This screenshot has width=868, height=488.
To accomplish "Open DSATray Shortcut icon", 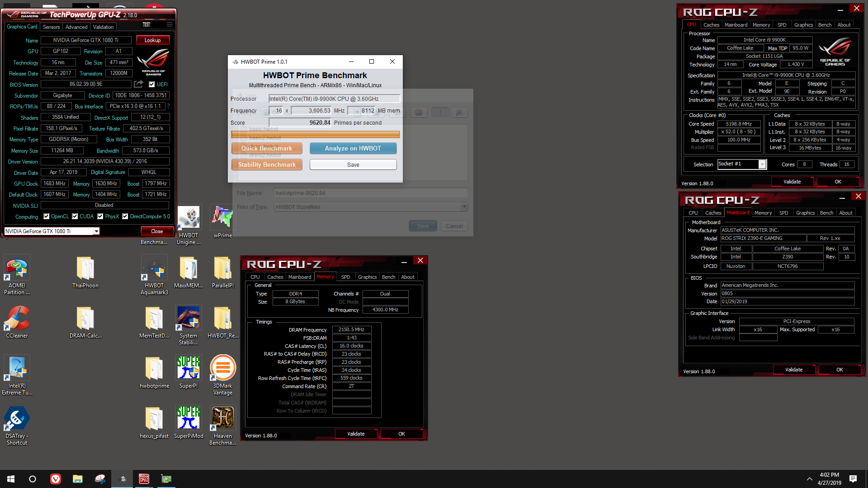I will 17,426.
